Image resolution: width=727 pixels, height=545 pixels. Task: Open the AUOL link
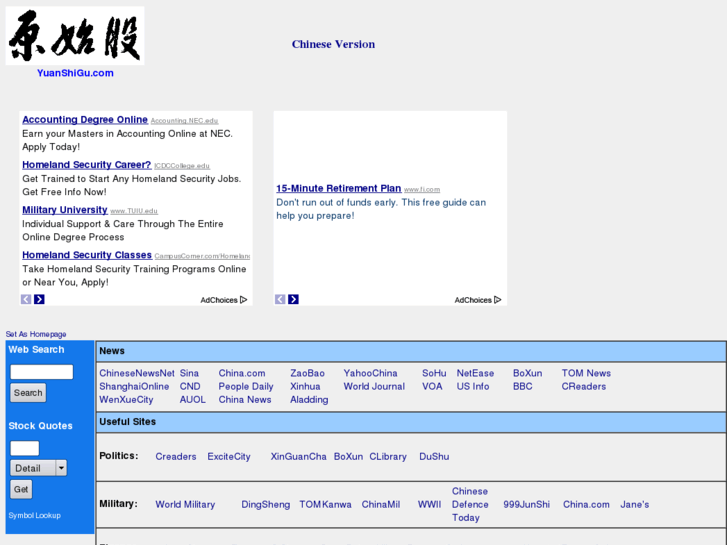192,399
